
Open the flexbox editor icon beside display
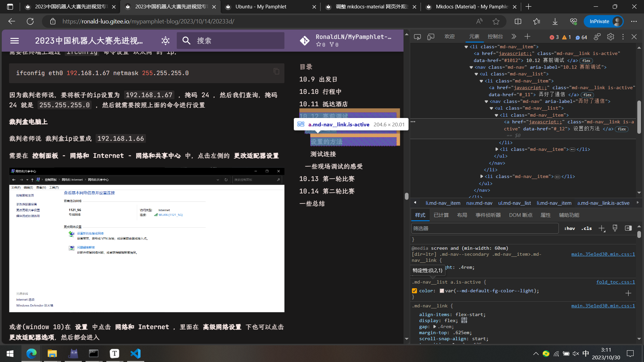click(464, 321)
